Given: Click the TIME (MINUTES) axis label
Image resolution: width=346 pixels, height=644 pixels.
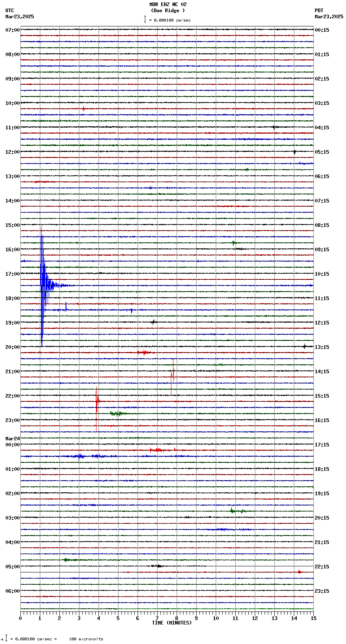Looking at the screenshot, I should click(172, 623).
